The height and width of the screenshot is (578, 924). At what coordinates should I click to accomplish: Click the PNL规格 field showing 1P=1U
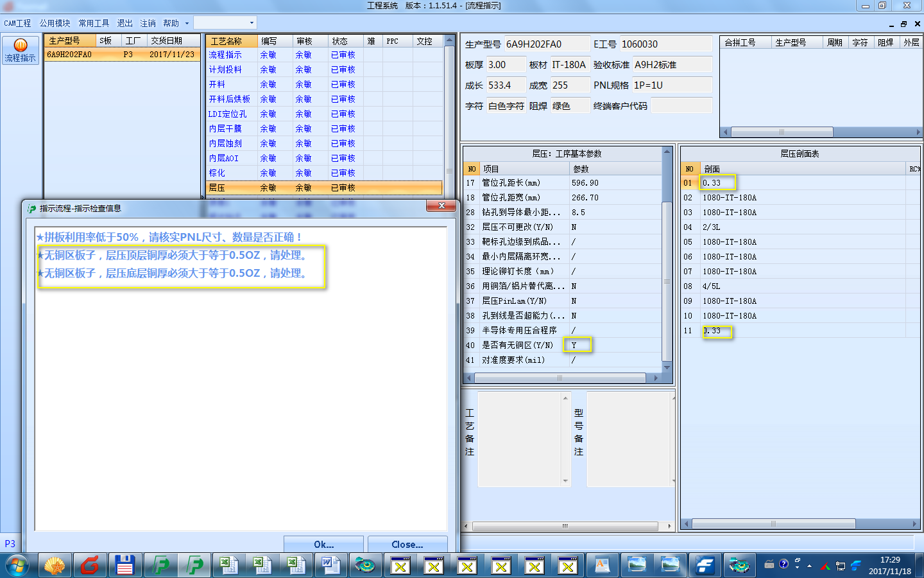pyautogui.click(x=672, y=85)
